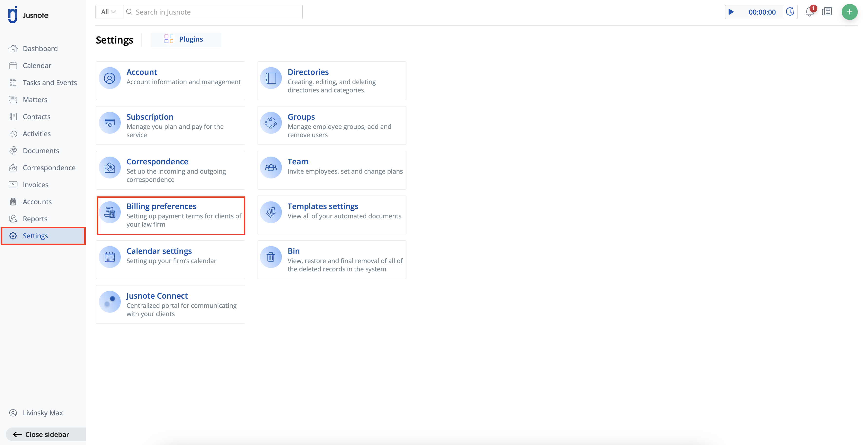Open the Groups settings link

click(x=301, y=116)
